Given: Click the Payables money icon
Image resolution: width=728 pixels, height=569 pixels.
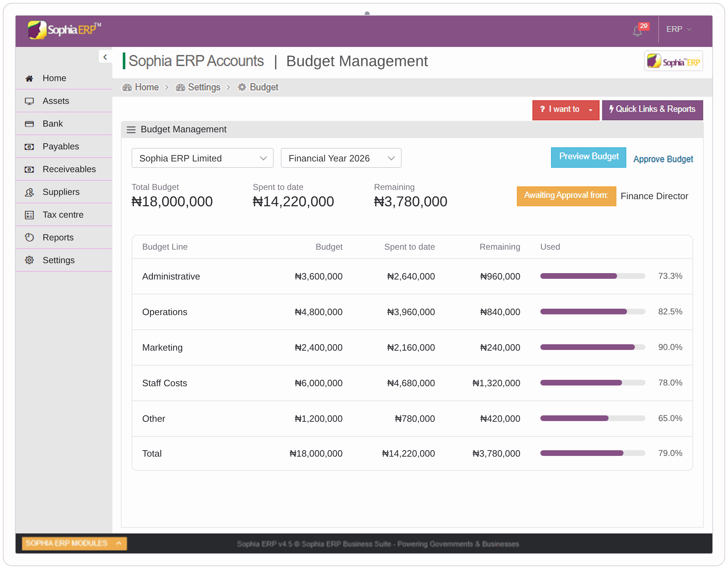Looking at the screenshot, I should point(29,147).
